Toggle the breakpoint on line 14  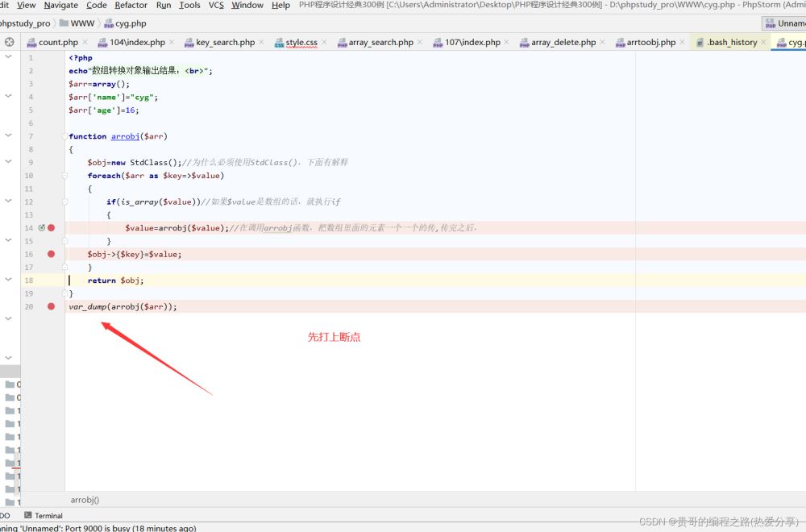click(x=52, y=227)
